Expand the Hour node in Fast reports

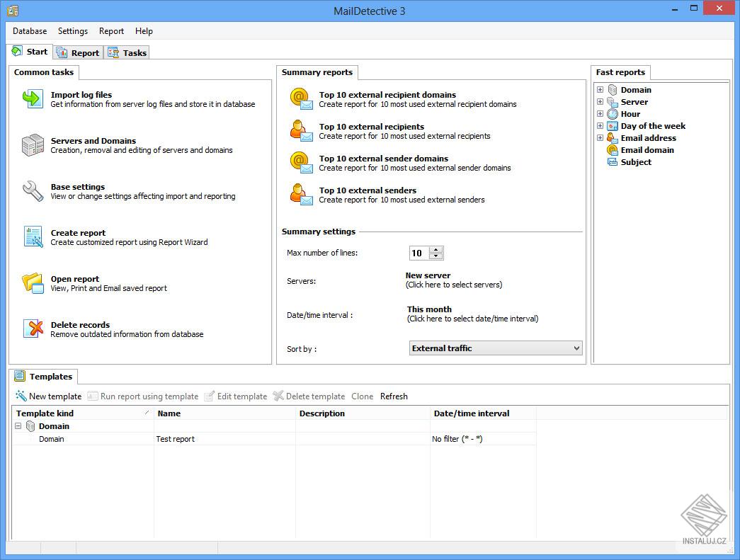[600, 114]
